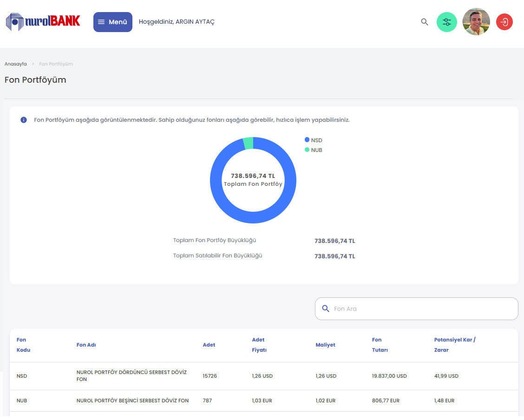Click the header search magnifier icon
The image size is (524, 420).
coord(425,22)
